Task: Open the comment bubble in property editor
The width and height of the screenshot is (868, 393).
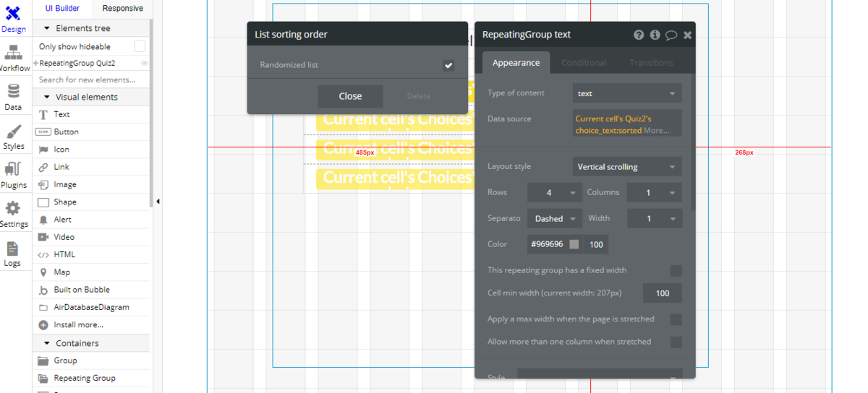Action: click(671, 35)
